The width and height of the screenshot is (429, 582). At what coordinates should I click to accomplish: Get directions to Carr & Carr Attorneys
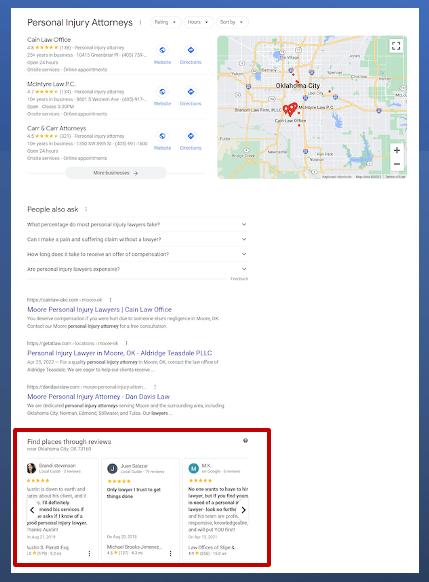[190, 136]
